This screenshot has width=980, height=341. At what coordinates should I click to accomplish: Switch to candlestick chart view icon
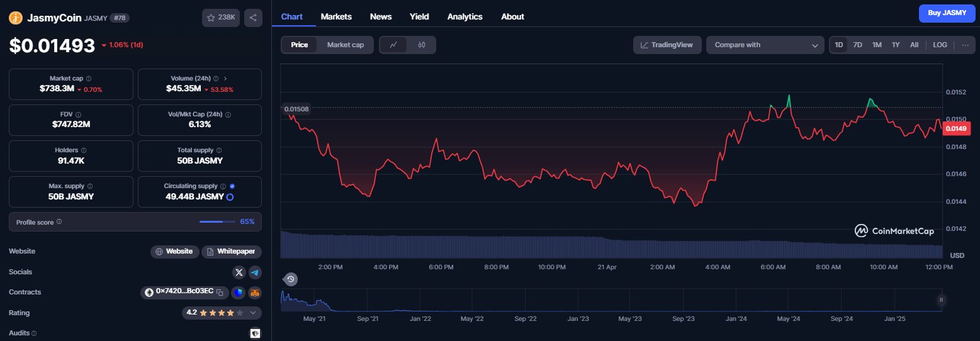pyautogui.click(x=422, y=45)
